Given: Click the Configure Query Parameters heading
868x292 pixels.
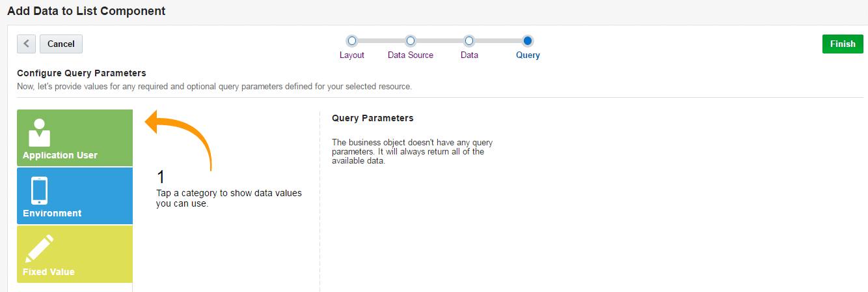Looking at the screenshot, I should tap(81, 73).
